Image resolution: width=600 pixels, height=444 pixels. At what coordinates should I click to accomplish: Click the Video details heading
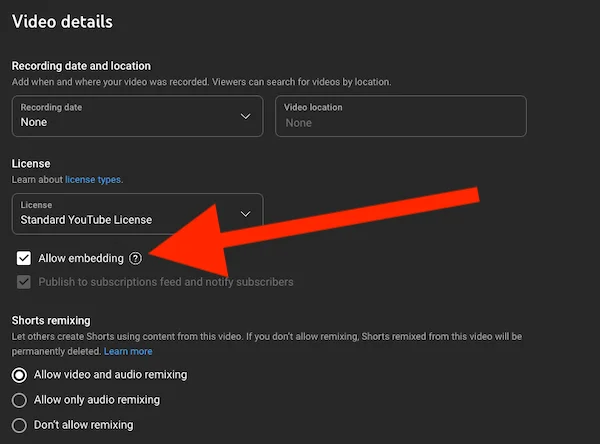[x=62, y=21]
